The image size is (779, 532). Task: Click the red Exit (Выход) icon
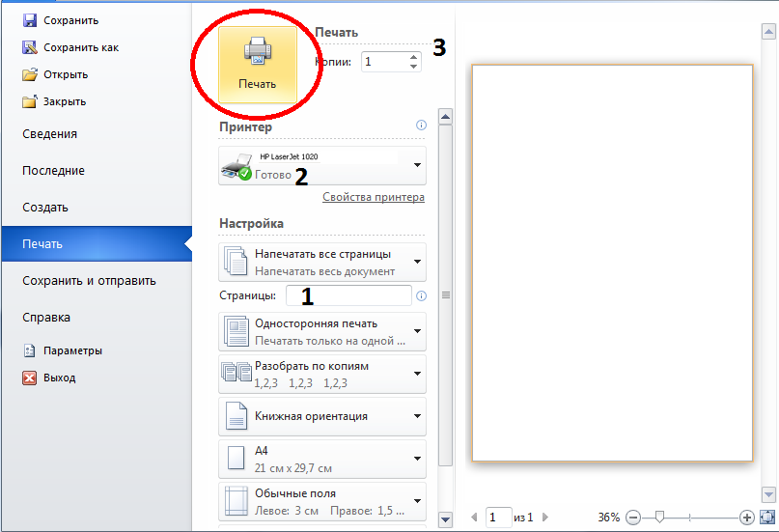click(30, 378)
